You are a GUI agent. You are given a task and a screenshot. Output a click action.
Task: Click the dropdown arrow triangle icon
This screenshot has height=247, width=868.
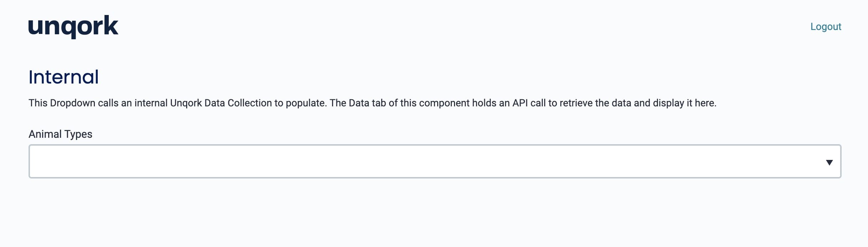(x=829, y=162)
